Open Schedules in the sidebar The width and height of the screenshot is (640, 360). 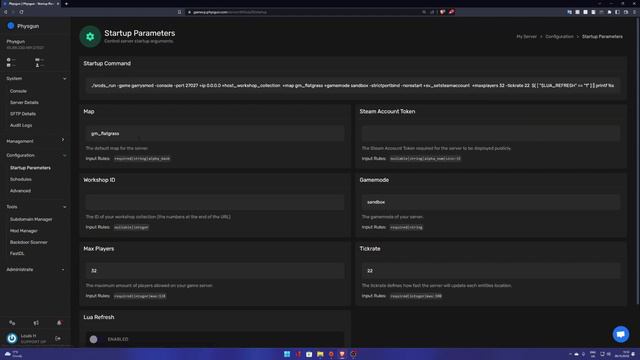coord(21,179)
